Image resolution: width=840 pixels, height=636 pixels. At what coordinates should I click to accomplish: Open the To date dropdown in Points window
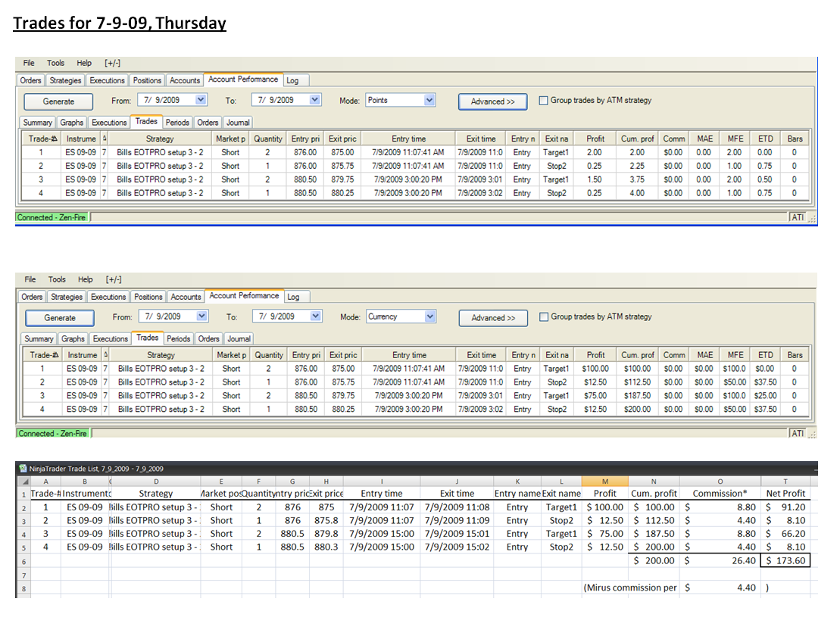[x=315, y=100]
